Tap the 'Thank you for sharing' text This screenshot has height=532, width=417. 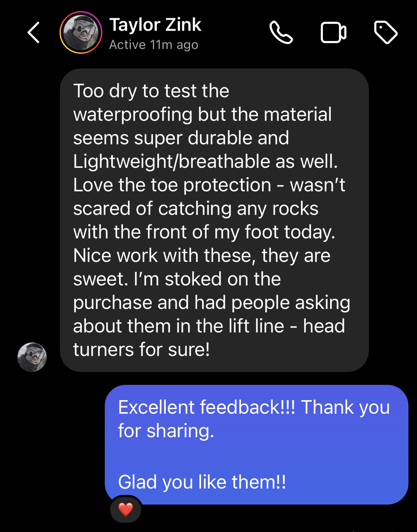(x=254, y=419)
